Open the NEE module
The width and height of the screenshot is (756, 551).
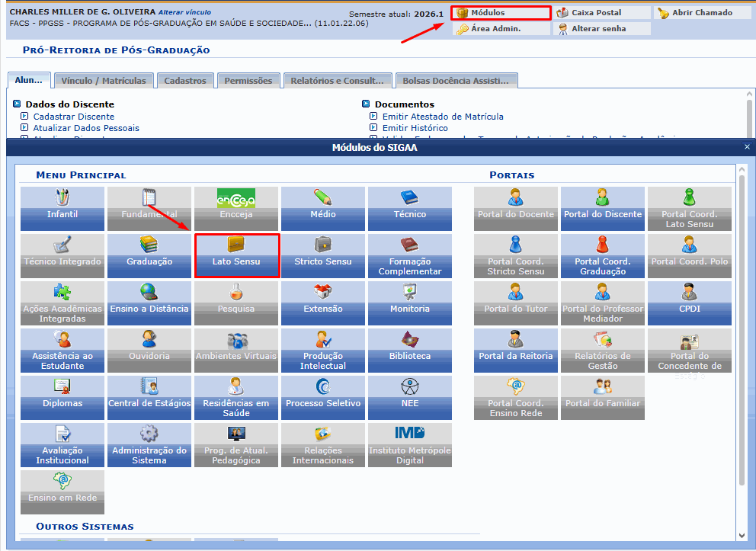[x=410, y=398]
